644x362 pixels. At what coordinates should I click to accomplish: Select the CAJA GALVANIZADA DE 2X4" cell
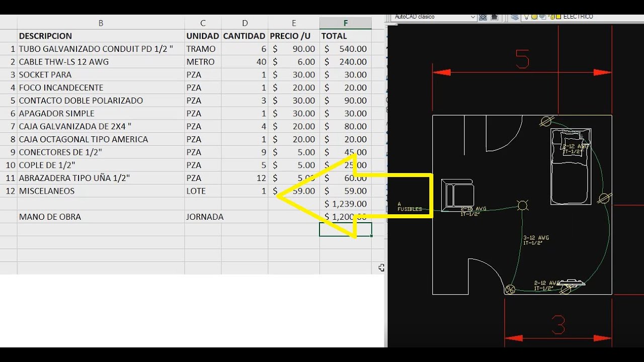101,126
